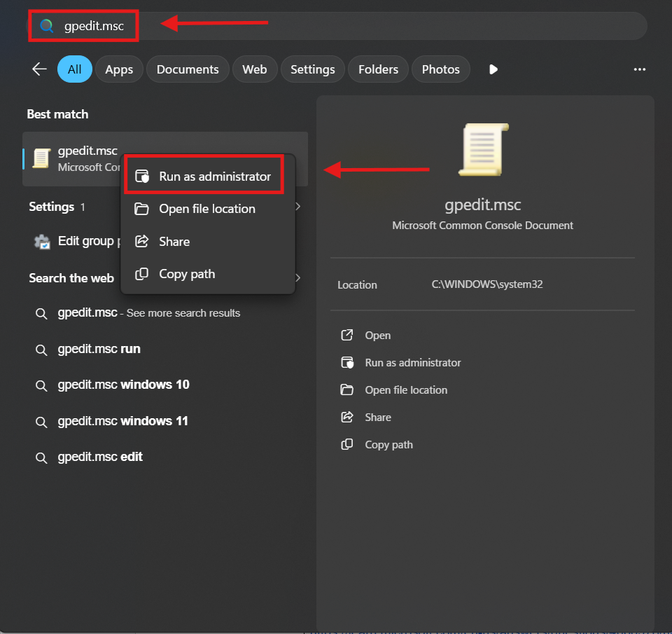Click shield icon in details pane actions
Viewport: 672px width, 634px height.
tap(347, 362)
